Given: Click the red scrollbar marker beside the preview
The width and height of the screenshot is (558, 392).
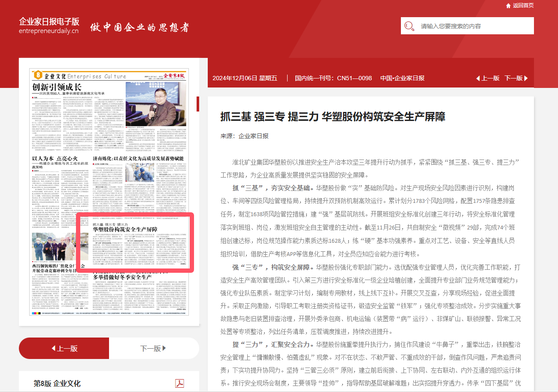Looking at the screenshot, I should point(198,104).
